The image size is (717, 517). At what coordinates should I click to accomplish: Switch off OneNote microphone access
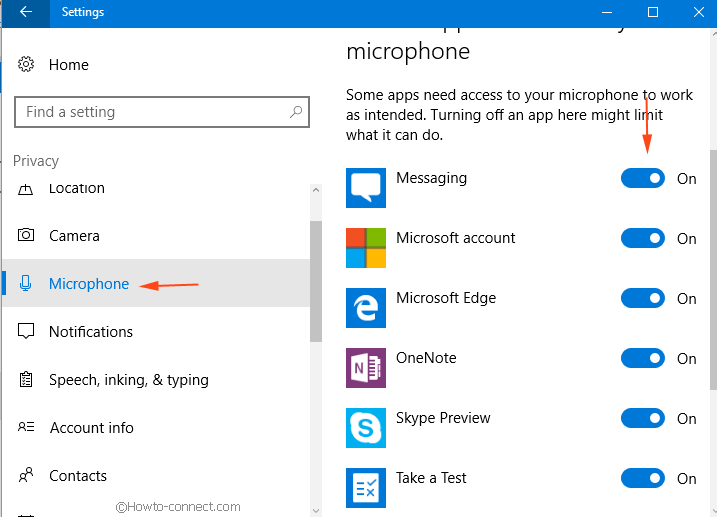click(642, 358)
